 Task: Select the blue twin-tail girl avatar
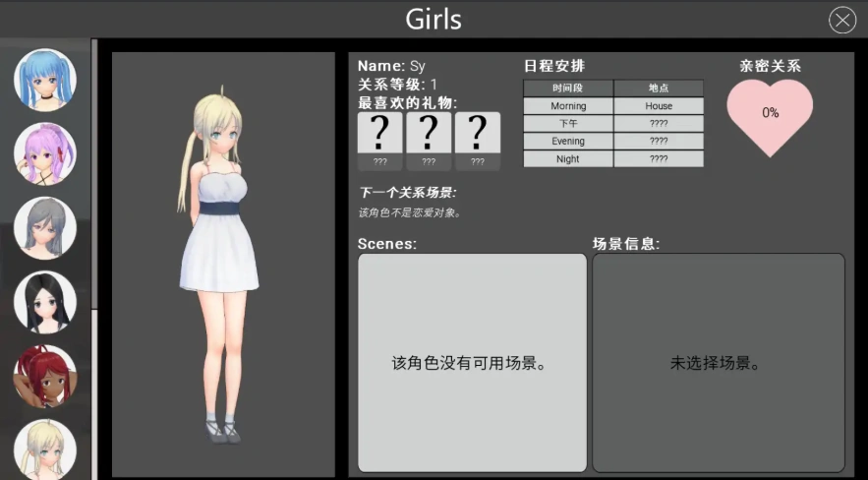coord(45,80)
